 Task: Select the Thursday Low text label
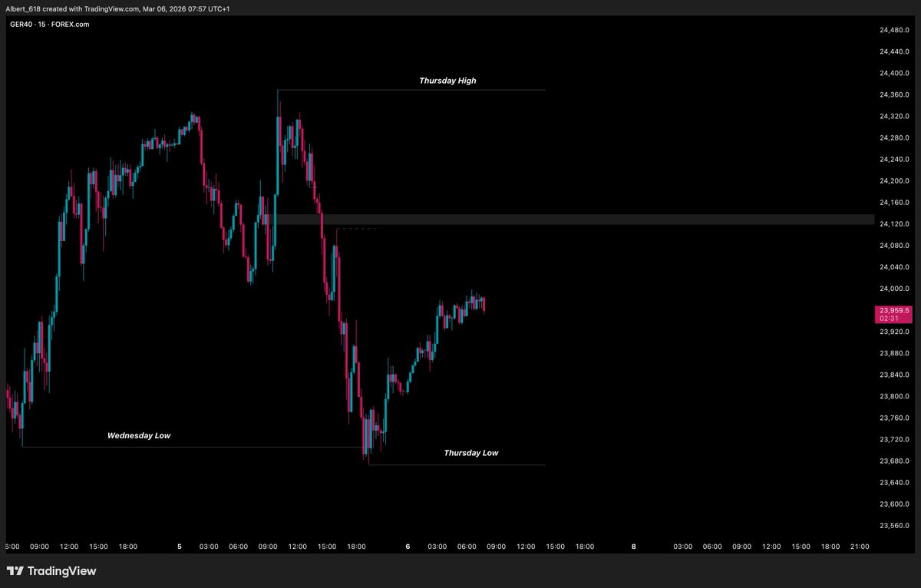(x=471, y=453)
